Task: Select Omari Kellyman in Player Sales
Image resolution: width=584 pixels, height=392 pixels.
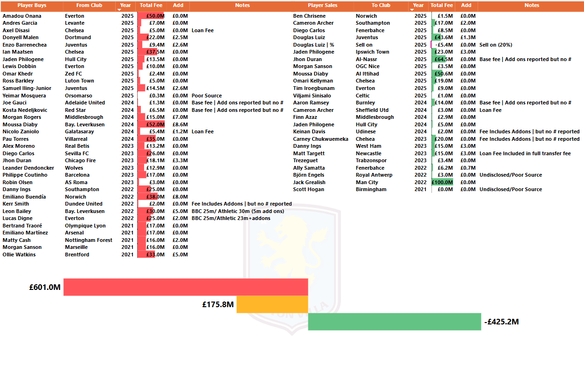Action: click(x=313, y=81)
